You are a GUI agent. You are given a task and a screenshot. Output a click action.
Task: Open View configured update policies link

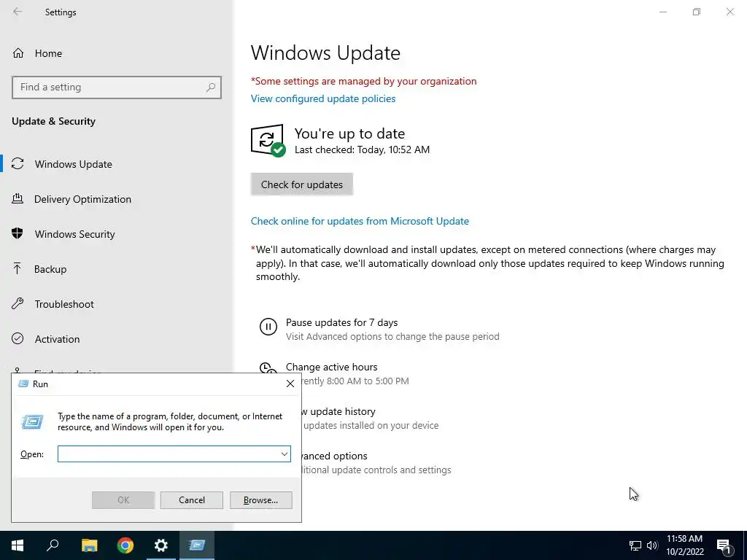pos(323,98)
